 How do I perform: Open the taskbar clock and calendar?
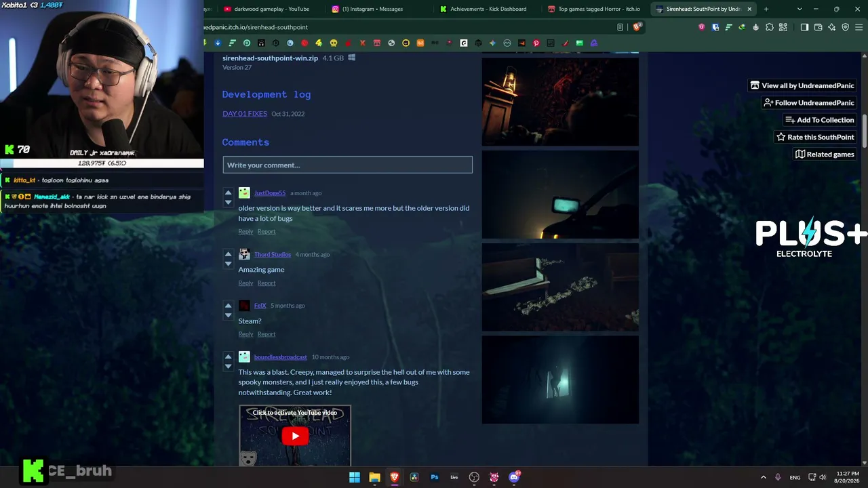(848, 477)
